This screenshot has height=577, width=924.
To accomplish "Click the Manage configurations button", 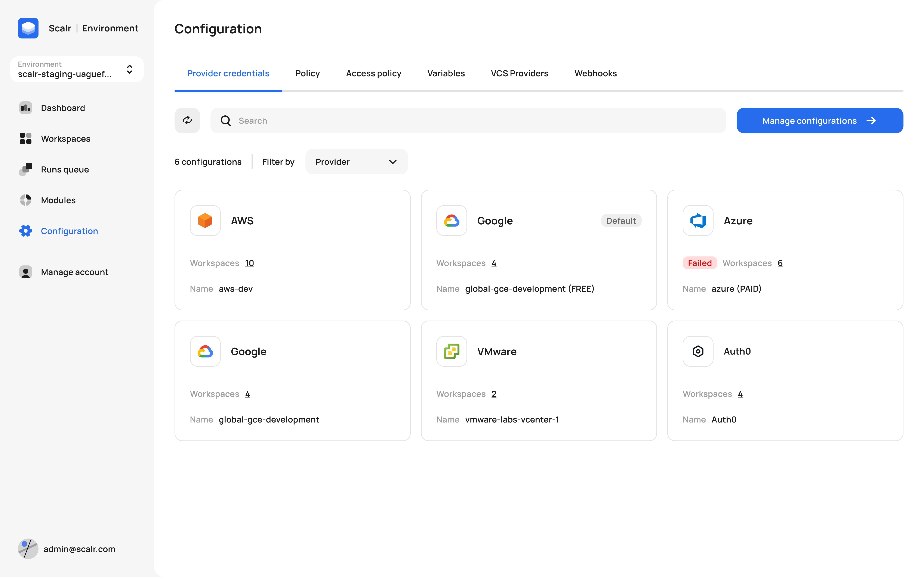I will tap(819, 121).
